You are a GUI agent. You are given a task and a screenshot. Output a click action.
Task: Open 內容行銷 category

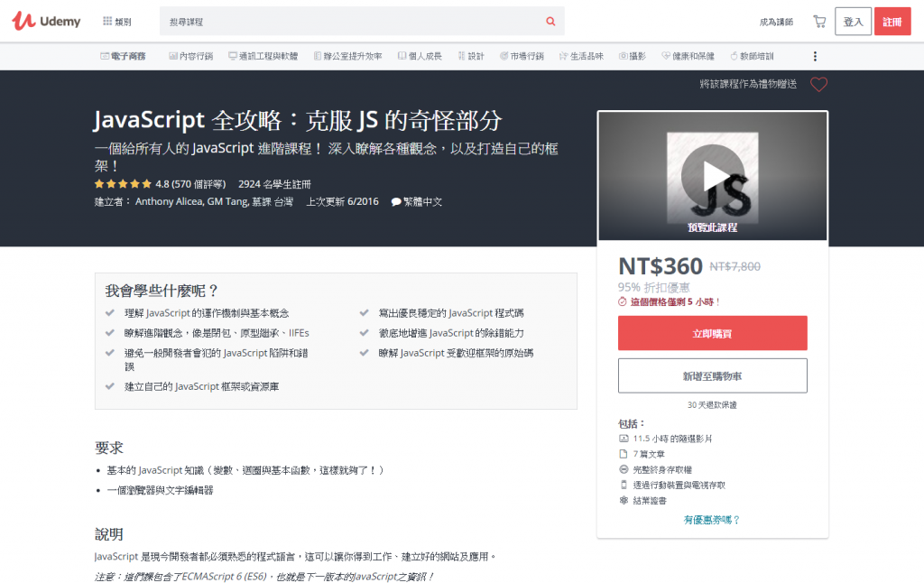coord(191,56)
